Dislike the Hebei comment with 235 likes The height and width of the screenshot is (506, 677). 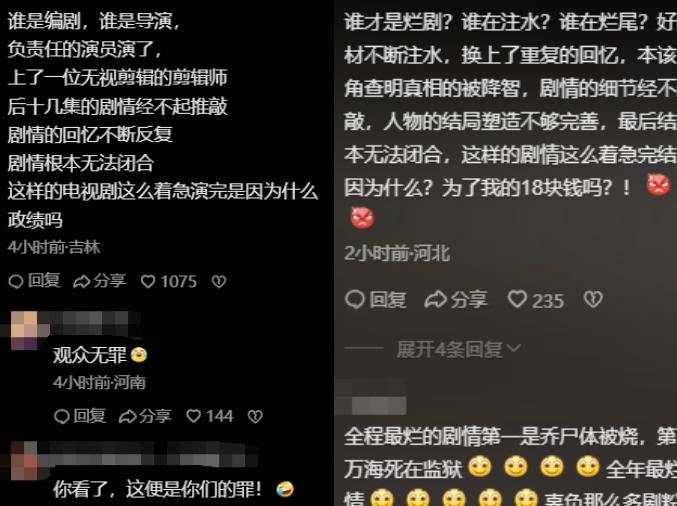593,299
